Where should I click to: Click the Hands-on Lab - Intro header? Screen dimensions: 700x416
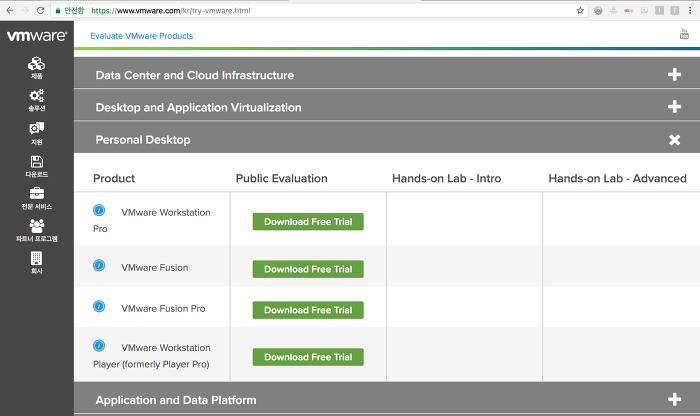tap(446, 179)
